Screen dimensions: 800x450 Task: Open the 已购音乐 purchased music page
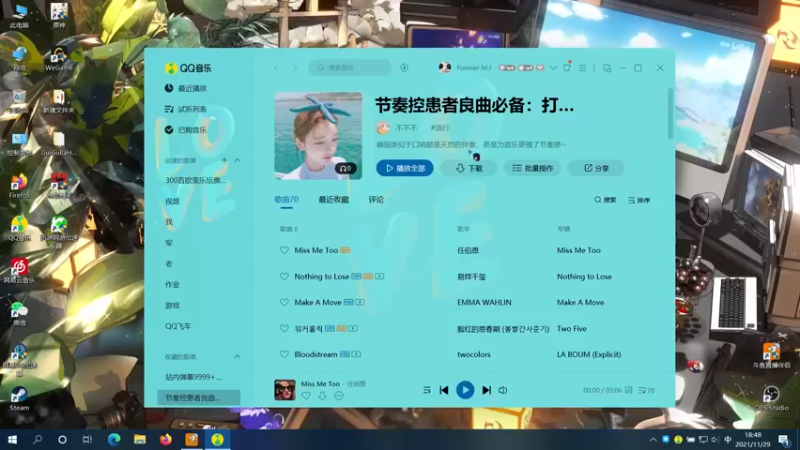pyautogui.click(x=186, y=130)
